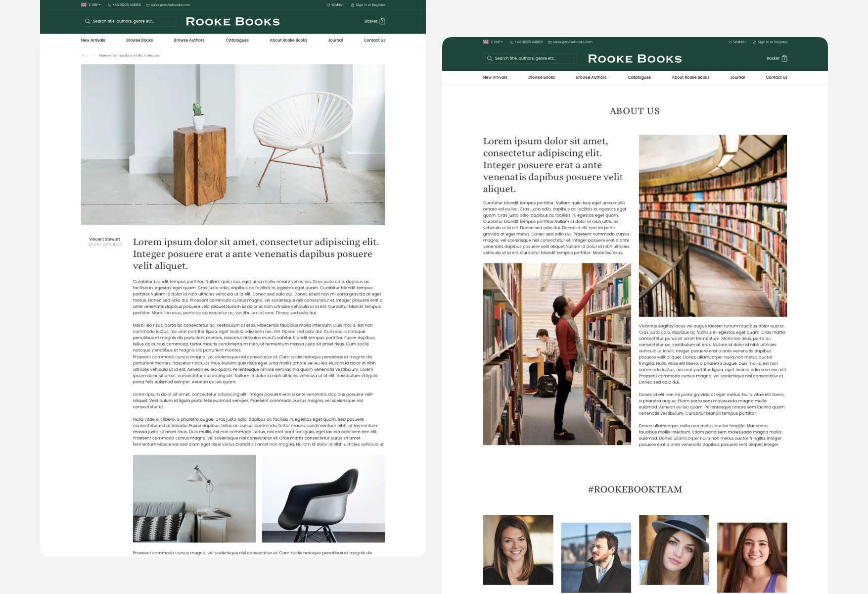868x594 pixels.
Task: Click the basket bag icon in left page header
Action: tap(382, 21)
